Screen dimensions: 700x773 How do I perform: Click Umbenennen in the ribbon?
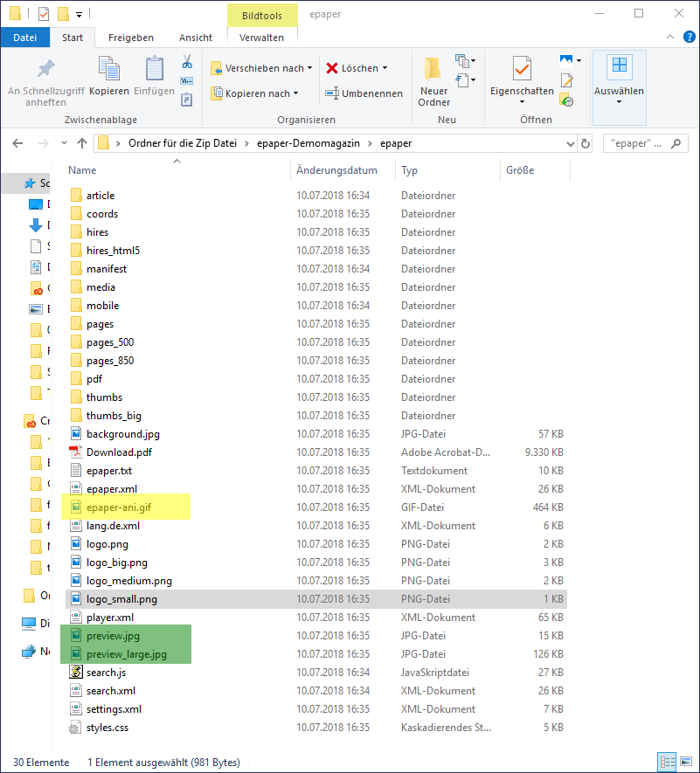click(364, 93)
